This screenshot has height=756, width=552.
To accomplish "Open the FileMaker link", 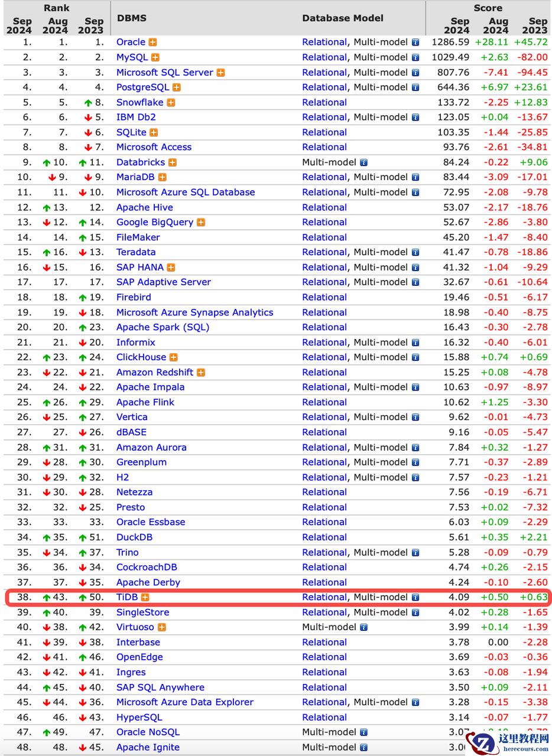I will coord(138,237).
